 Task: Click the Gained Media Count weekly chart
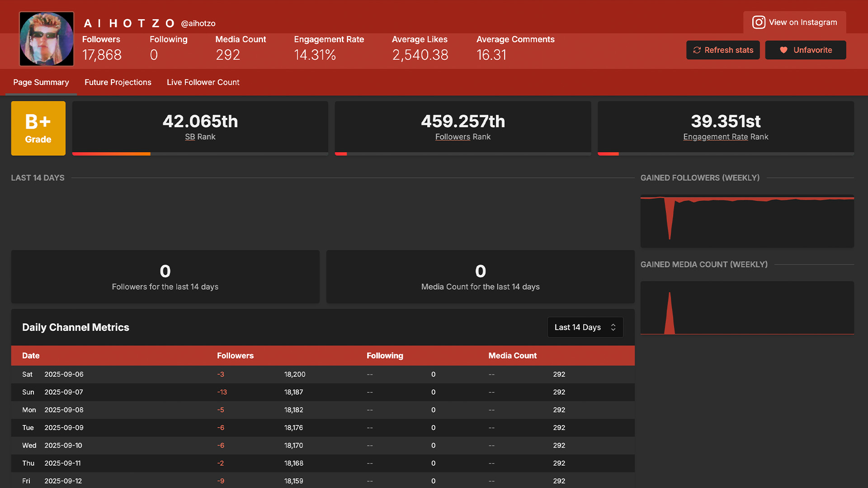pos(747,308)
